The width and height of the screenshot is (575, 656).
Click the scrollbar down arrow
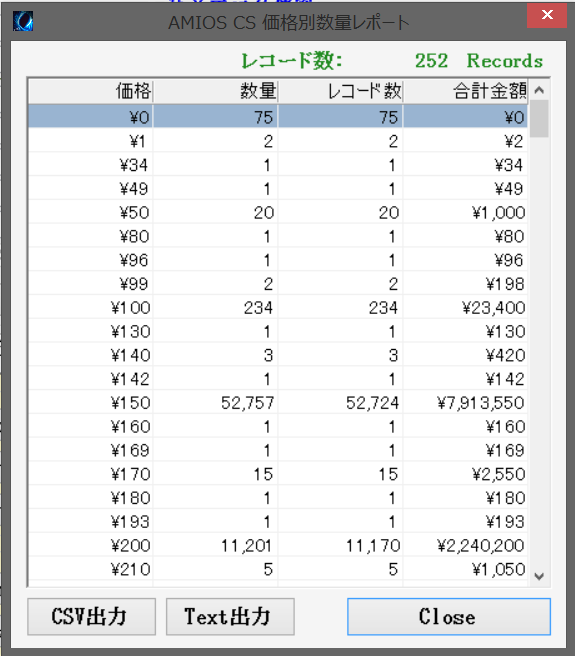click(x=539, y=576)
